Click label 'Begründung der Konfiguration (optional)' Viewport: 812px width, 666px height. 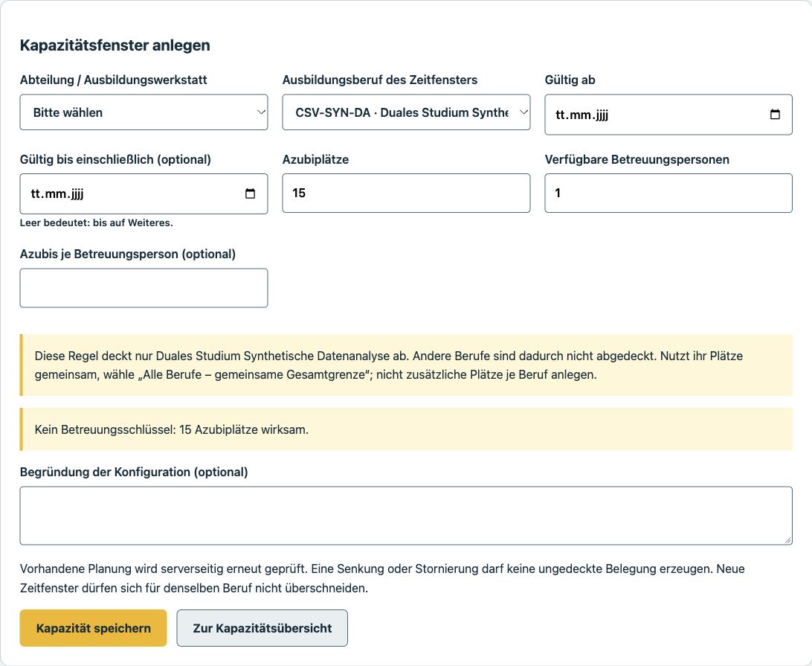click(x=134, y=473)
